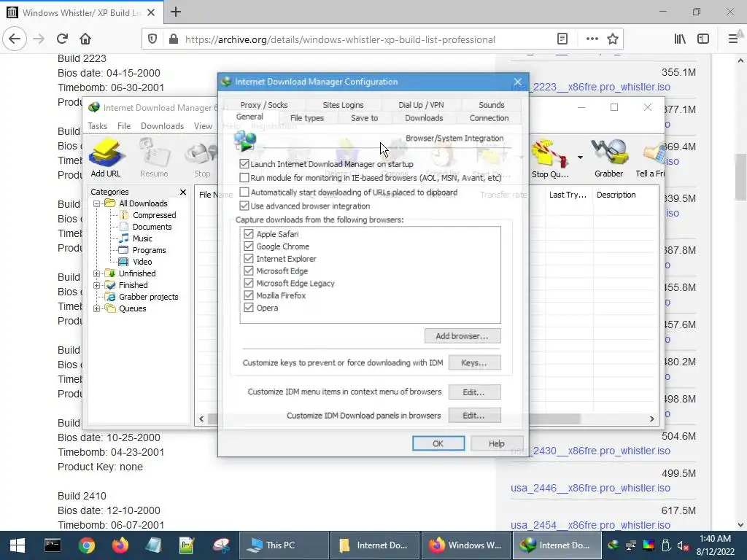The height and width of the screenshot is (560, 747).
Task: Launch Google Chrome from taskbar
Action: pyautogui.click(x=86, y=545)
